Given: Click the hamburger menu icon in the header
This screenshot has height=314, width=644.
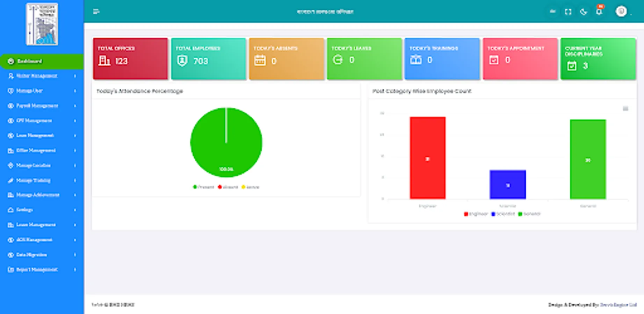Looking at the screenshot, I should click(96, 11).
